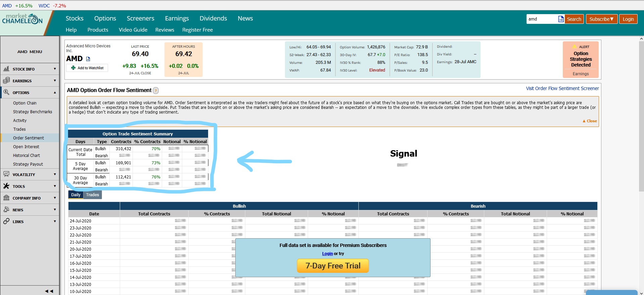This screenshot has width=644, height=295.
Task: Open the Subscribe dropdown
Action: pyautogui.click(x=601, y=19)
